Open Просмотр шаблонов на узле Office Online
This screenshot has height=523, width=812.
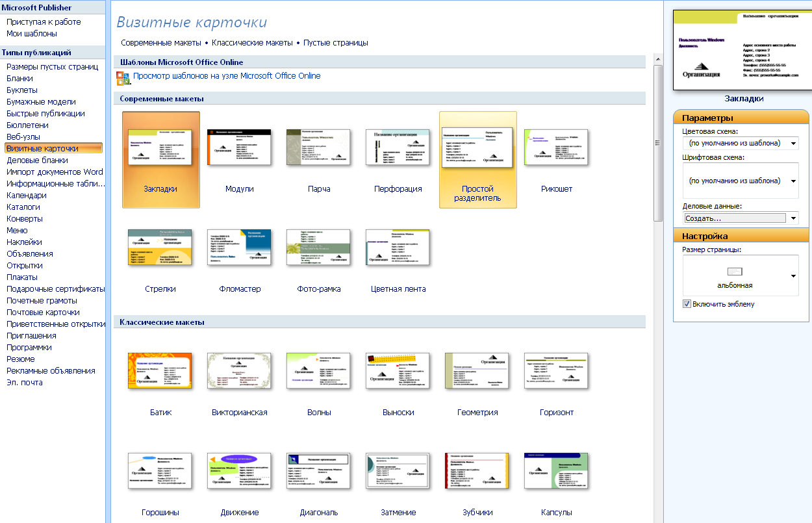point(227,76)
